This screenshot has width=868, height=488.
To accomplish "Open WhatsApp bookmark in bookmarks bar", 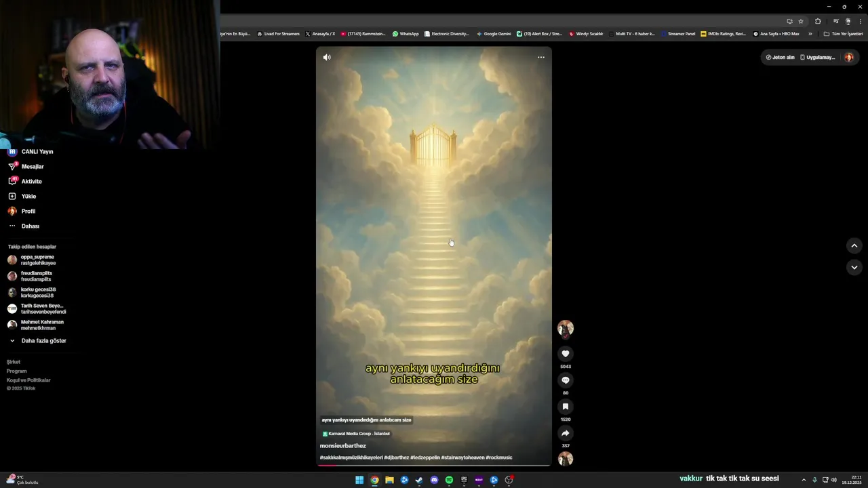I will click(406, 34).
